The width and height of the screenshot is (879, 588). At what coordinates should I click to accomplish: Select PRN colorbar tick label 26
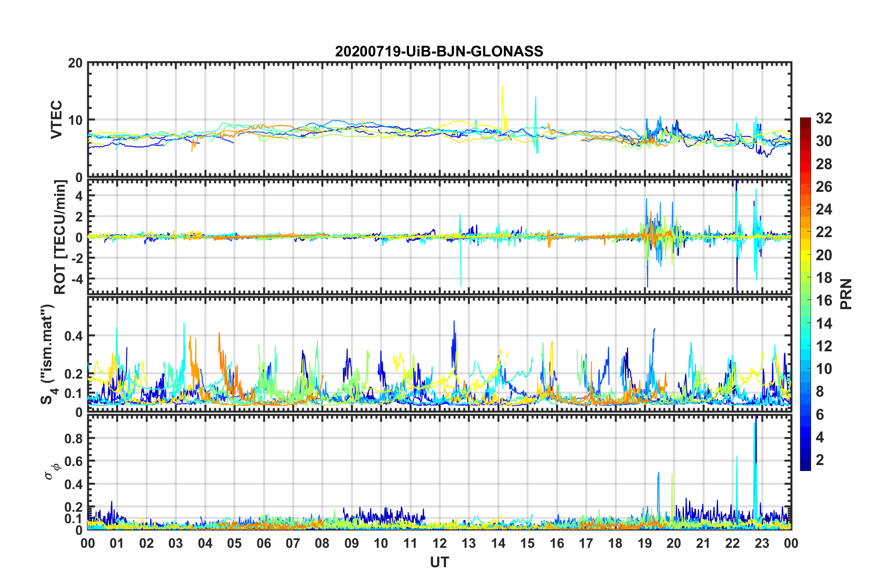pos(824,187)
